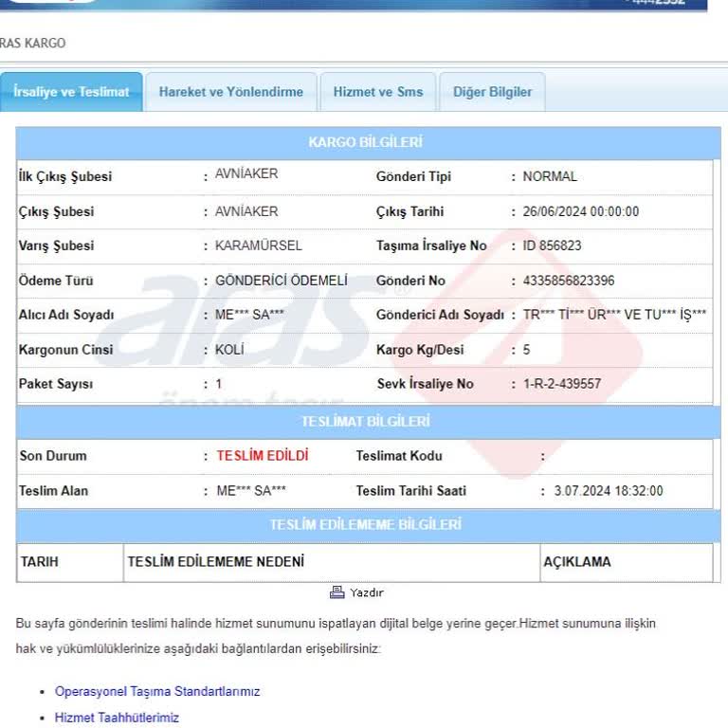
Task: Click Alıcı Adı Soyadı value ME*** SA***
Action: click(249, 315)
